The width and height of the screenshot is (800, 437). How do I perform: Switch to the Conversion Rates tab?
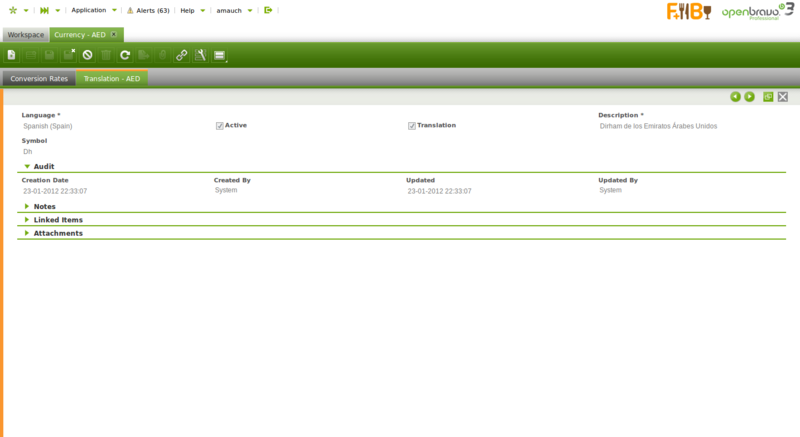click(x=39, y=78)
